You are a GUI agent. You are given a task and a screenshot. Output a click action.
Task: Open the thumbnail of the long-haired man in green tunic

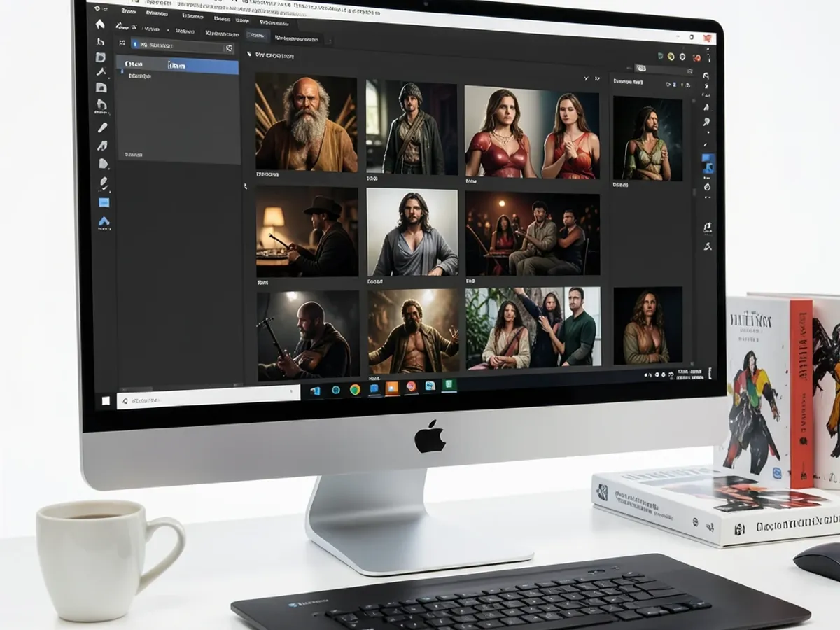(x=647, y=139)
